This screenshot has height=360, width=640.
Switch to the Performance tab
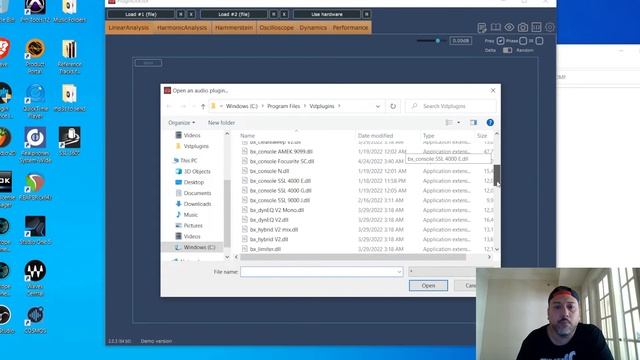point(350,28)
